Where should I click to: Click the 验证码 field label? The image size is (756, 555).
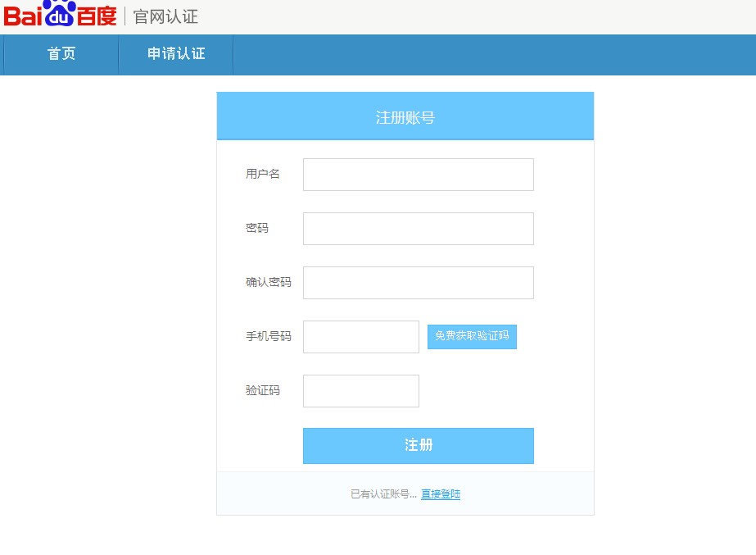[x=261, y=390]
